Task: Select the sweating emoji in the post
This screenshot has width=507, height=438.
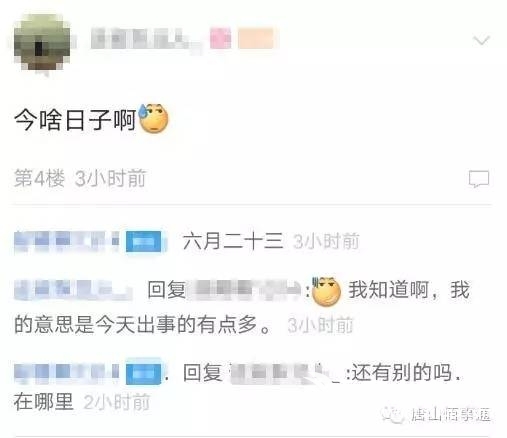Action: coord(153,119)
